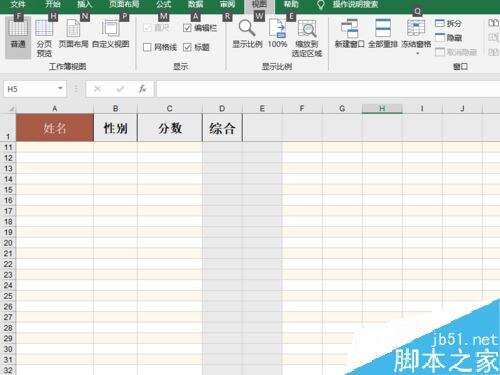The height and width of the screenshot is (375, 500).
Task: Open the File tab (文件)
Action: point(18,4)
